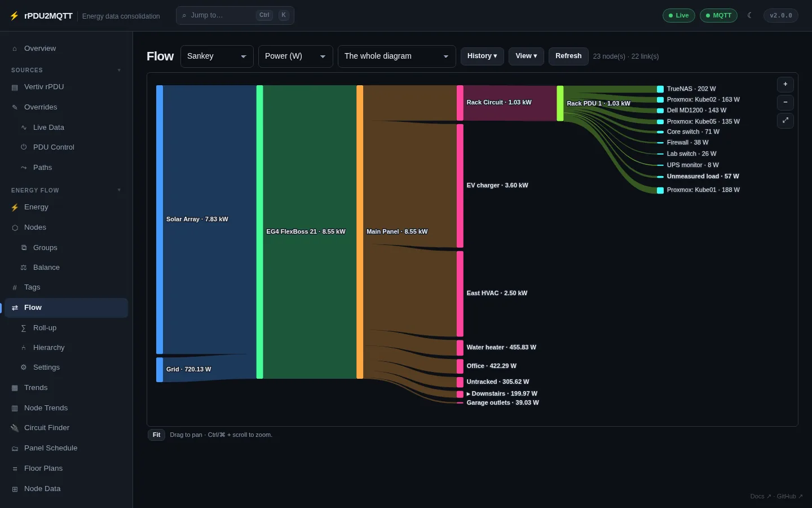
Task: Select the Rack PDU 1 lime node
Action: 560,103
